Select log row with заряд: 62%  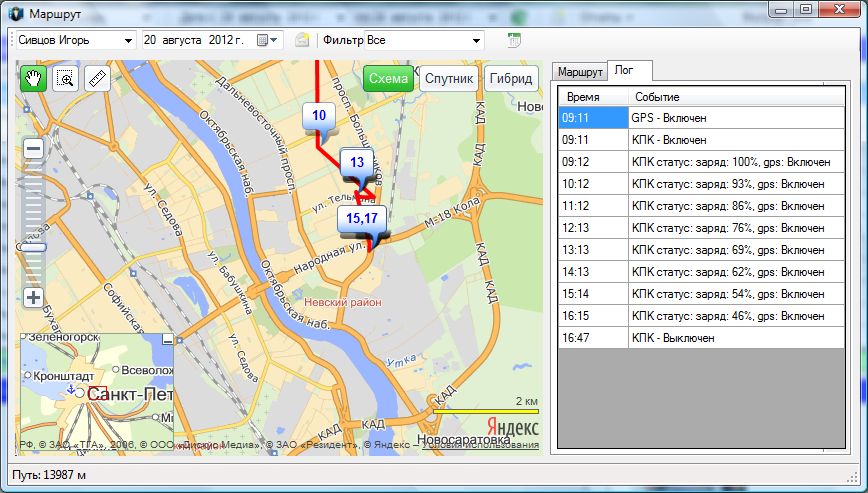(x=701, y=272)
